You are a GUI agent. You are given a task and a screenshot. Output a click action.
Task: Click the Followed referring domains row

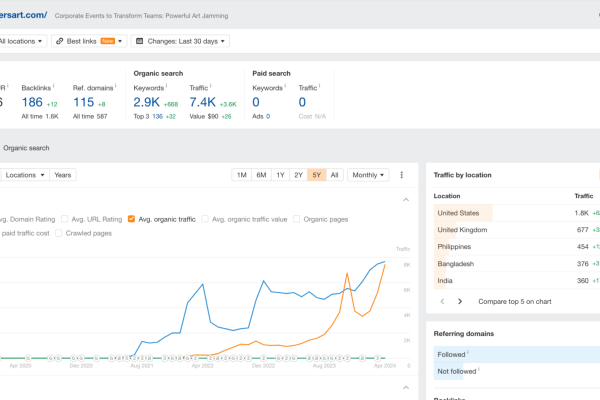(x=517, y=354)
